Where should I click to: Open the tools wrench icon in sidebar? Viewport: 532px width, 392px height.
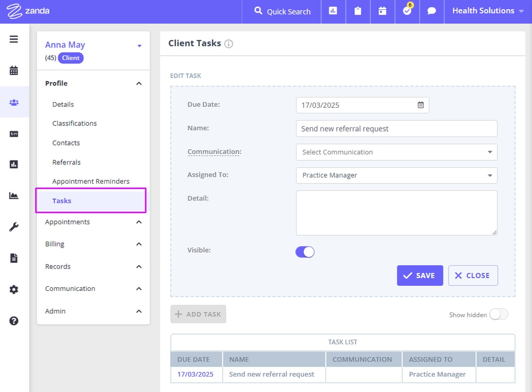pyautogui.click(x=14, y=226)
